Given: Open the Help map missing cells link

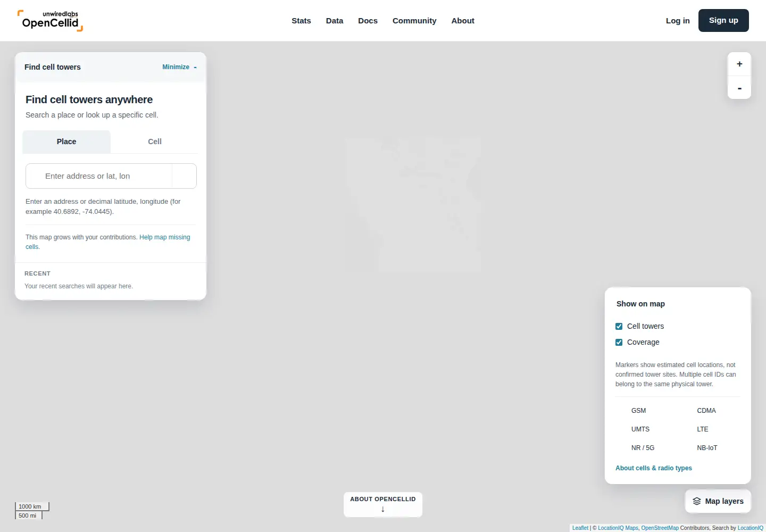Looking at the screenshot, I should [165, 237].
